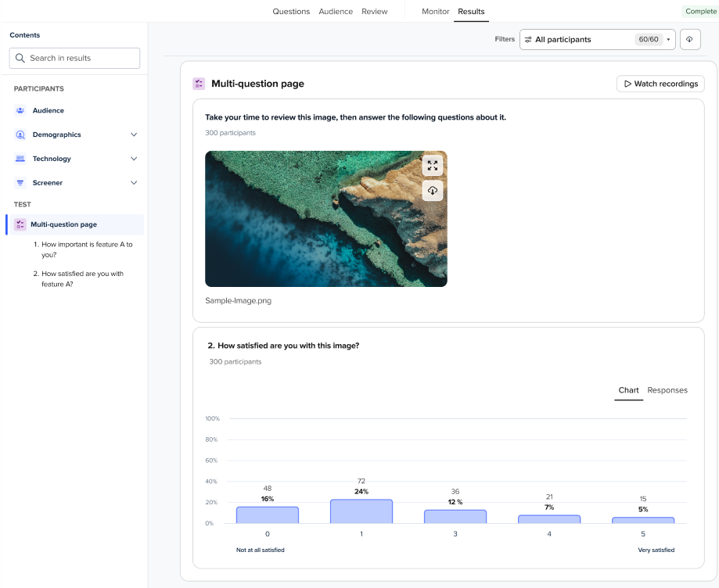Click the Multi-question page icon in sidebar

click(20, 224)
